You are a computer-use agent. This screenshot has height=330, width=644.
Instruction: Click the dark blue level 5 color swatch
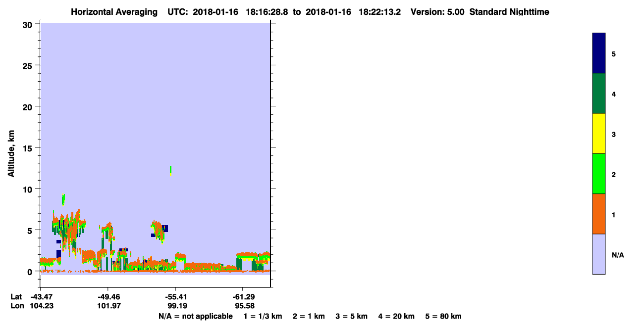[599, 53]
